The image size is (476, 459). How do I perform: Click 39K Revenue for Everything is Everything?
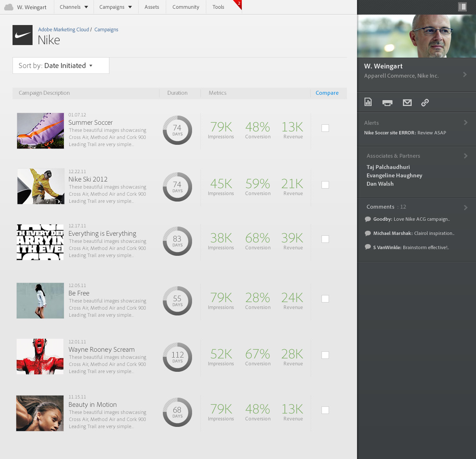292,241
